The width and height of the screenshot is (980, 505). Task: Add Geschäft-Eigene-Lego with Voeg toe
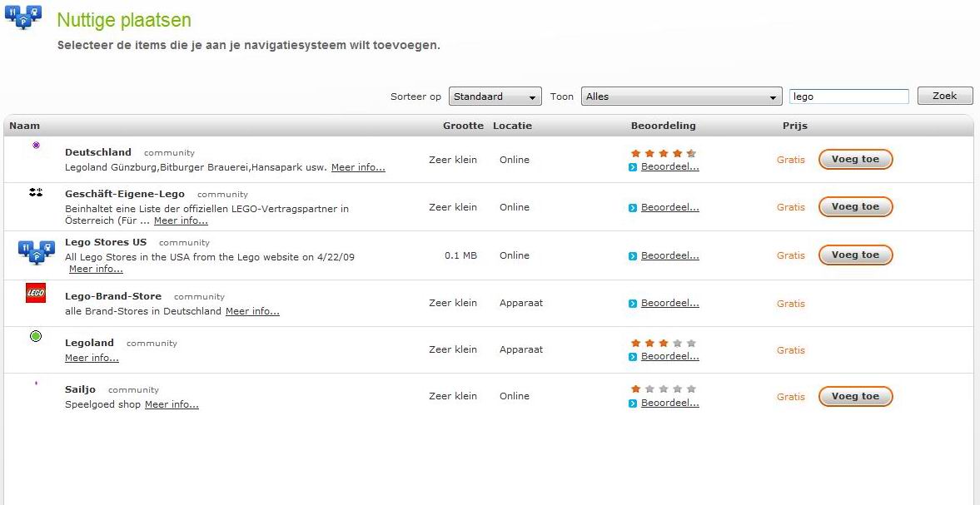[x=856, y=206]
